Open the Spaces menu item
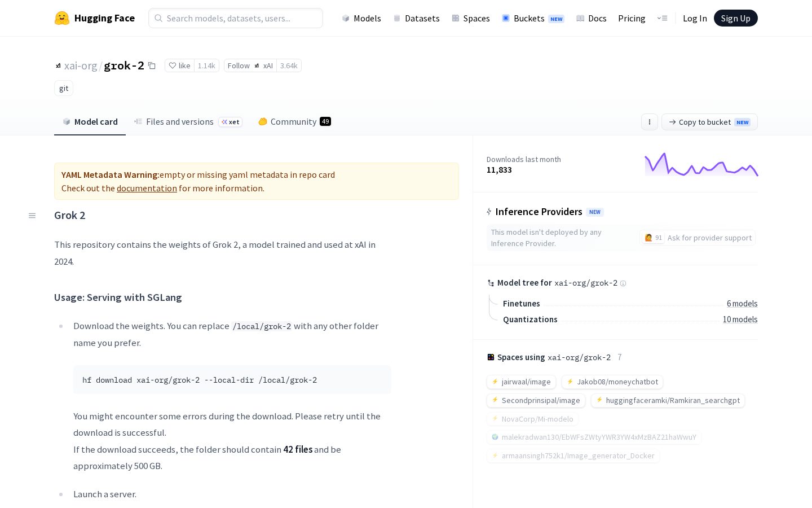This screenshot has width=812, height=508. point(471,18)
